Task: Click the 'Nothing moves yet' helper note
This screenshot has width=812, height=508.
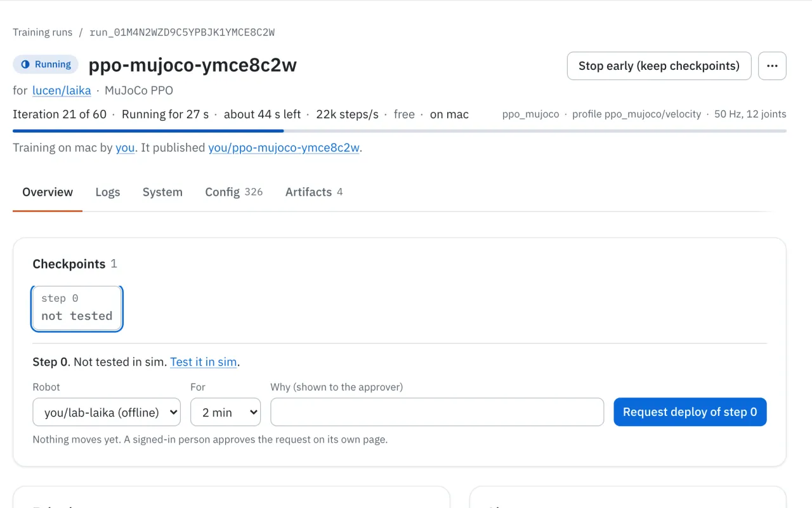Action: [210, 439]
